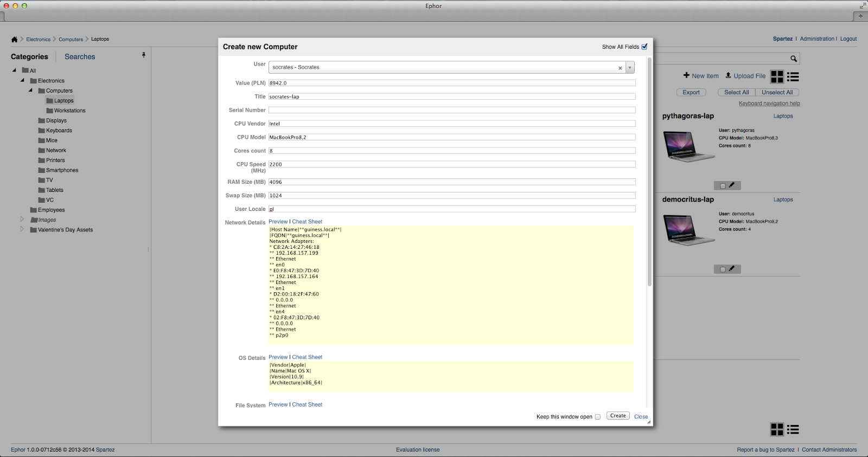This screenshot has width=868, height=457.
Task: Expand the Images tree node
Action: (x=22, y=220)
